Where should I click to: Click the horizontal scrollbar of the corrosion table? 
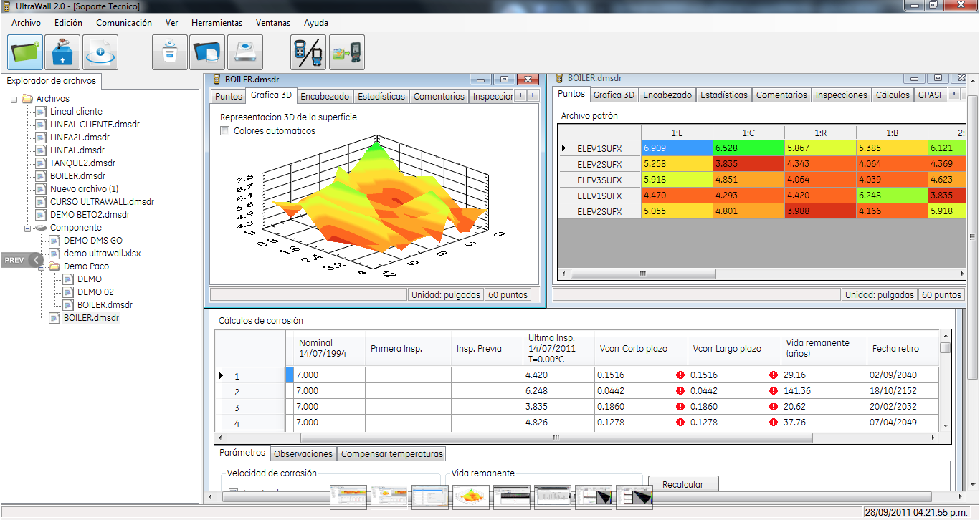576,437
